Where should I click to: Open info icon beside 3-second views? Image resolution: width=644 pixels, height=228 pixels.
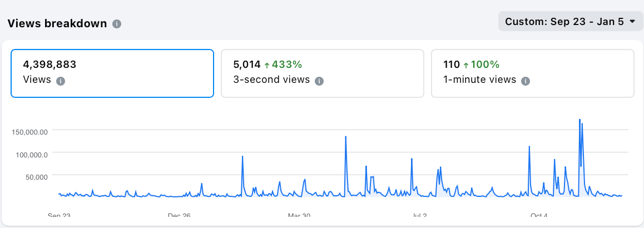coord(319,81)
